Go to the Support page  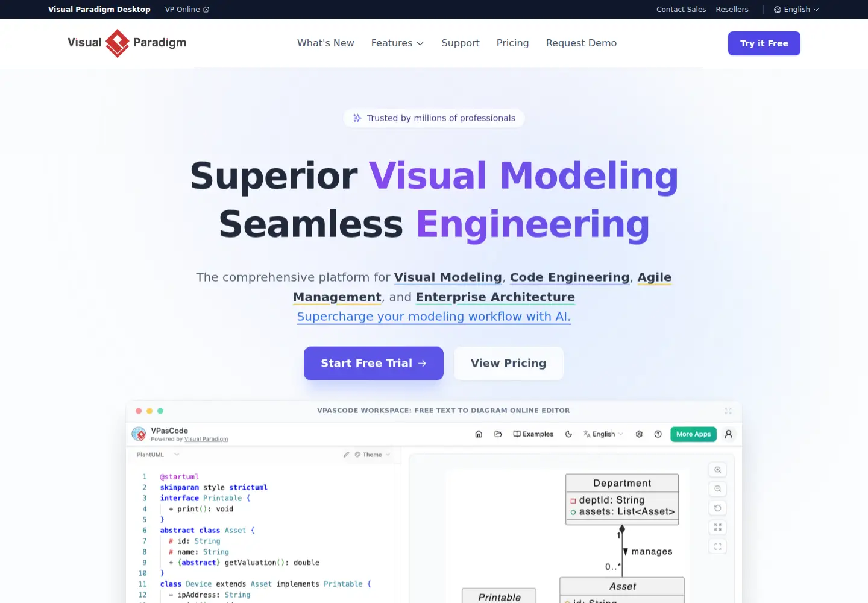(461, 43)
